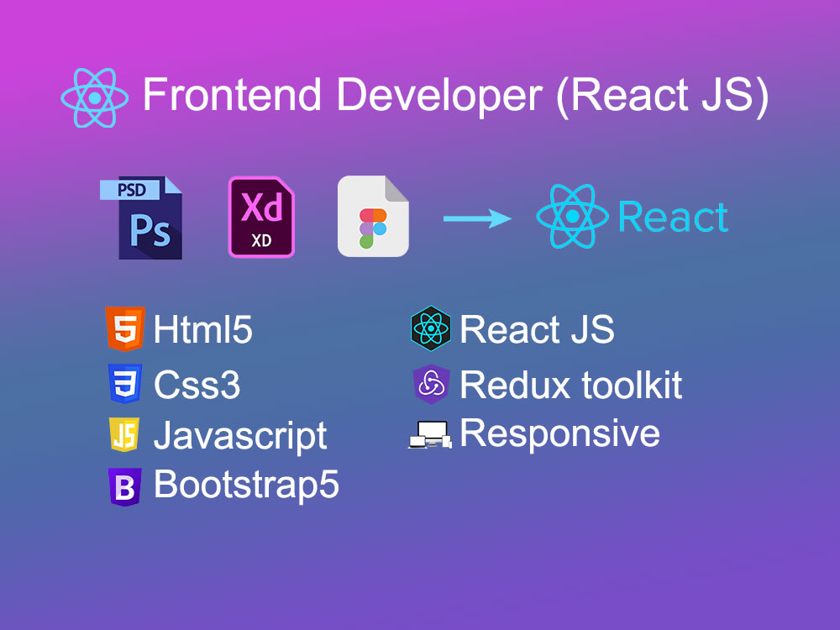Select the Photoshop PSD file icon
The image size is (840, 630).
click(141, 218)
